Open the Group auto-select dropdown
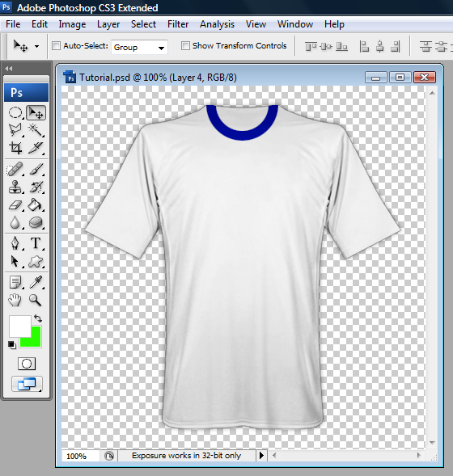This screenshot has height=476, width=453. [139, 48]
